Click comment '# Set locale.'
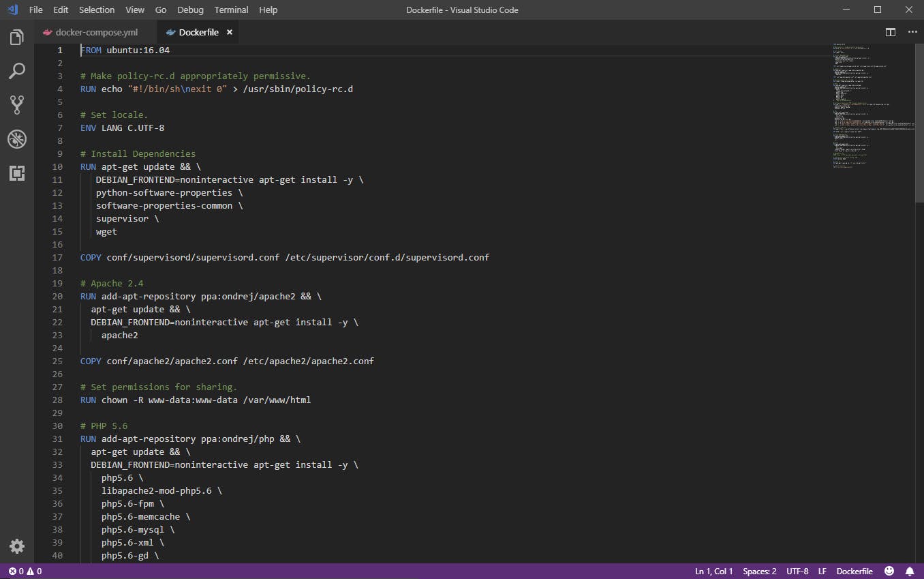Screen dimensions: 924x579 coord(114,115)
